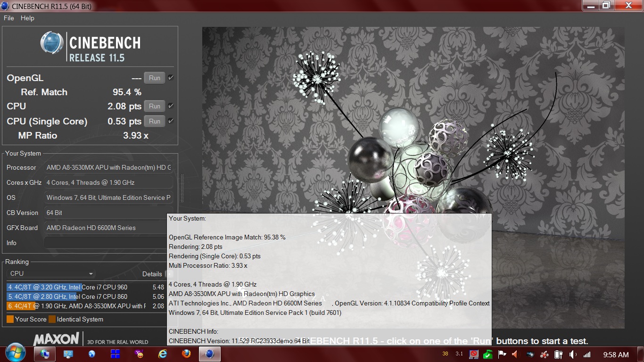Open the network signal bars icon
Image resolution: width=644 pixels, height=362 pixels.
pyautogui.click(x=587, y=354)
